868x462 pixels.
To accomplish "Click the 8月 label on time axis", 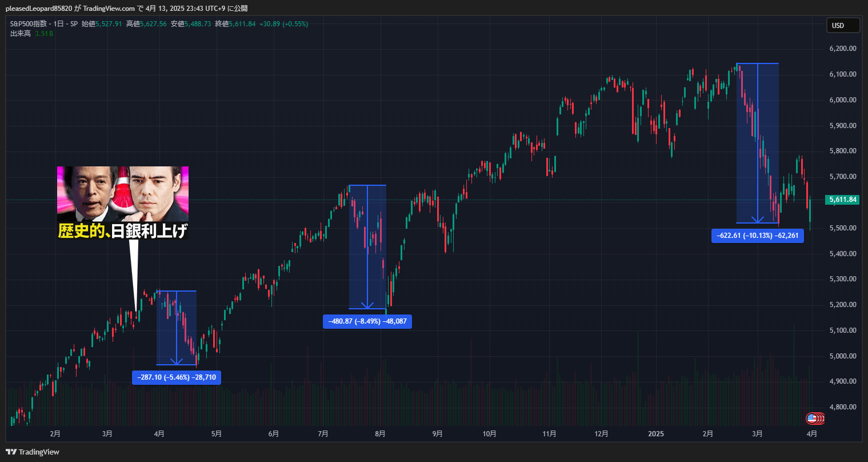I will (380, 434).
